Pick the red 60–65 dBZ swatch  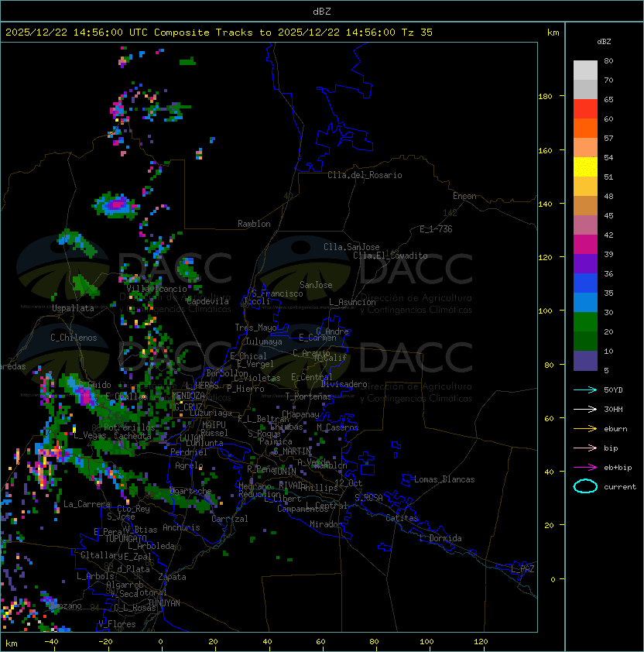tap(585, 109)
